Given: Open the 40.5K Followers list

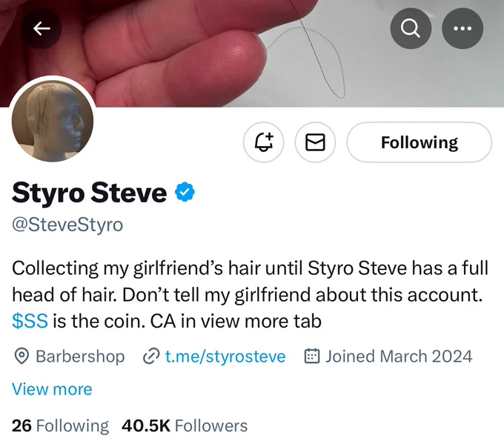Looking at the screenshot, I should 185,425.
